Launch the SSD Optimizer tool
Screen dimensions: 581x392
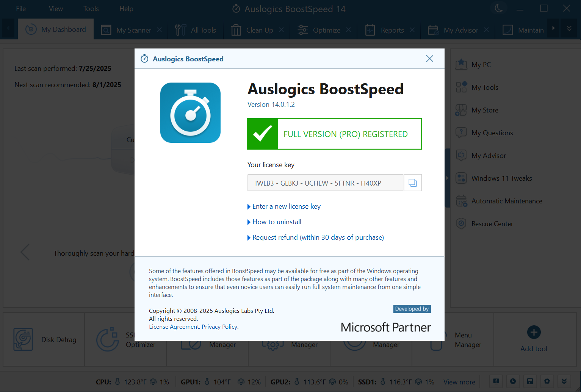[x=126, y=339]
